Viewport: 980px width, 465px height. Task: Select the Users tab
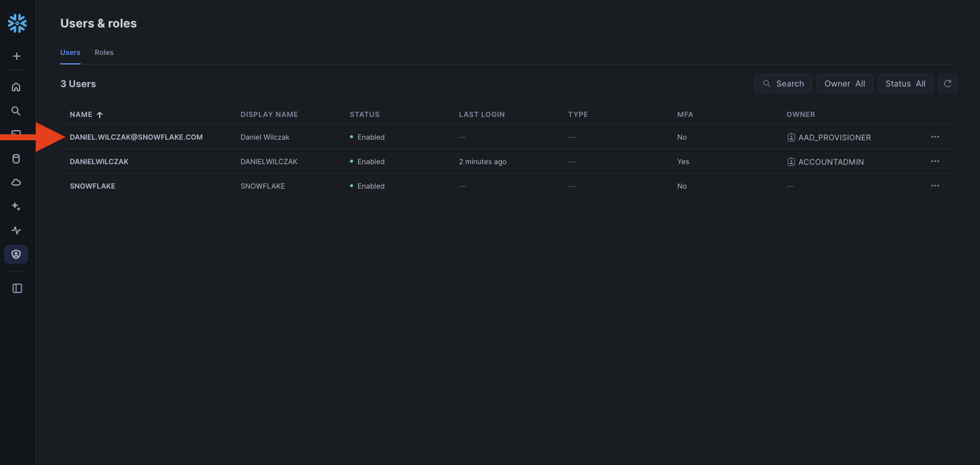pos(70,53)
